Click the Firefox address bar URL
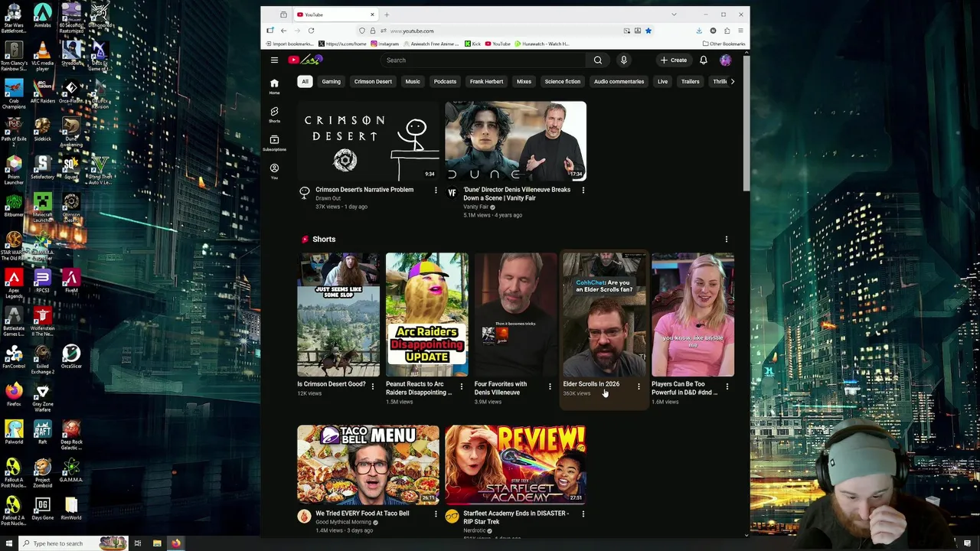This screenshot has height=551, width=980. point(412,31)
